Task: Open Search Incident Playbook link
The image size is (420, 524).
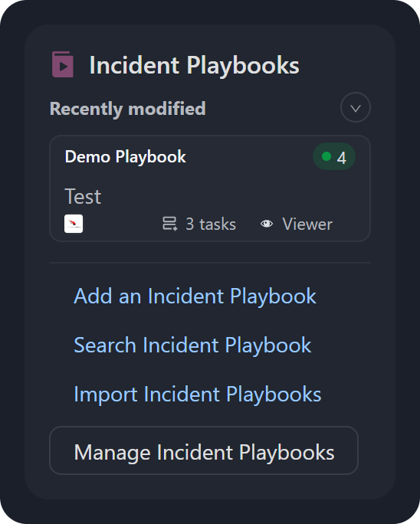Action: 192,346
